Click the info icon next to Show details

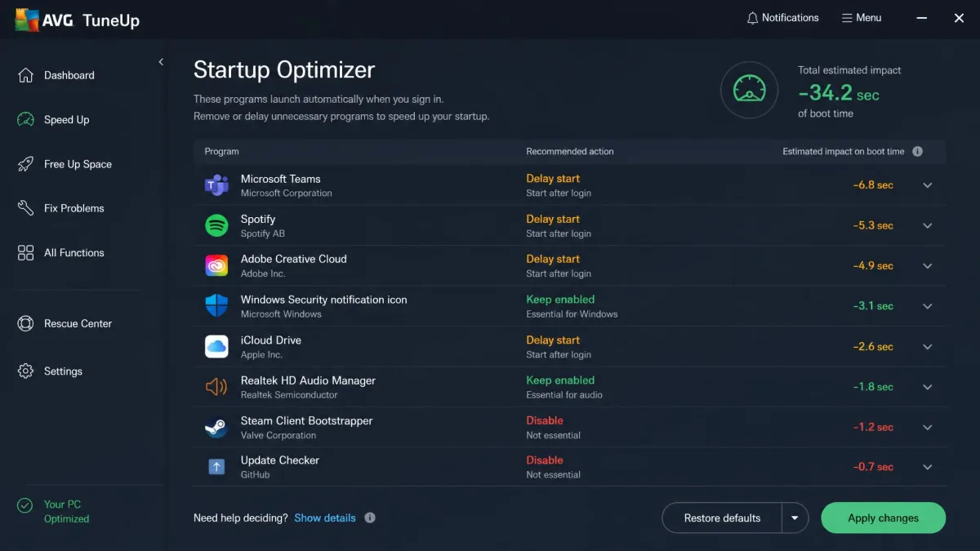[x=370, y=518]
